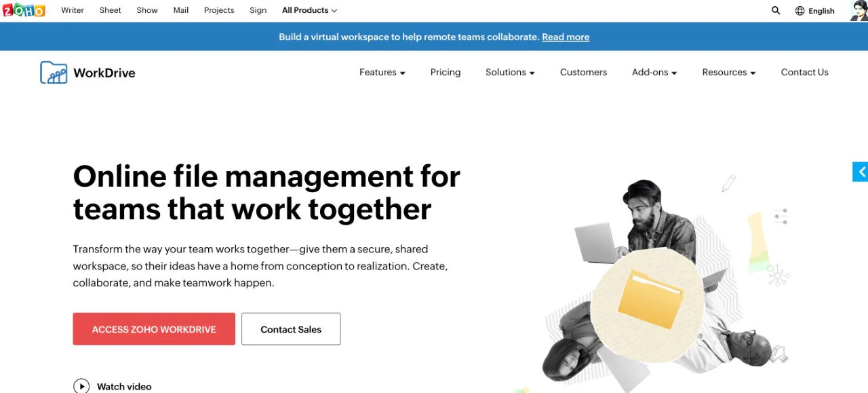The width and height of the screenshot is (868, 393).
Task: Click the WorkDrive brand name text
Action: click(104, 73)
